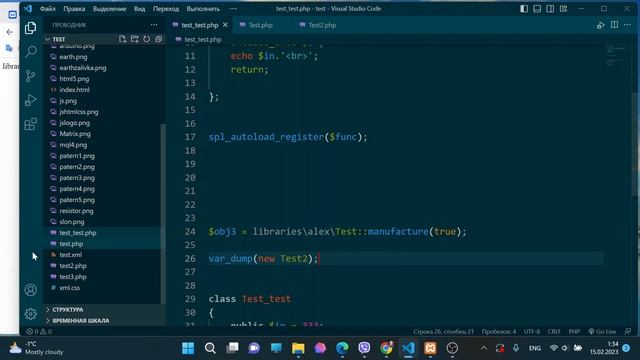Open the Run and Debug view
Screen dimensions: 640x360
(31, 100)
